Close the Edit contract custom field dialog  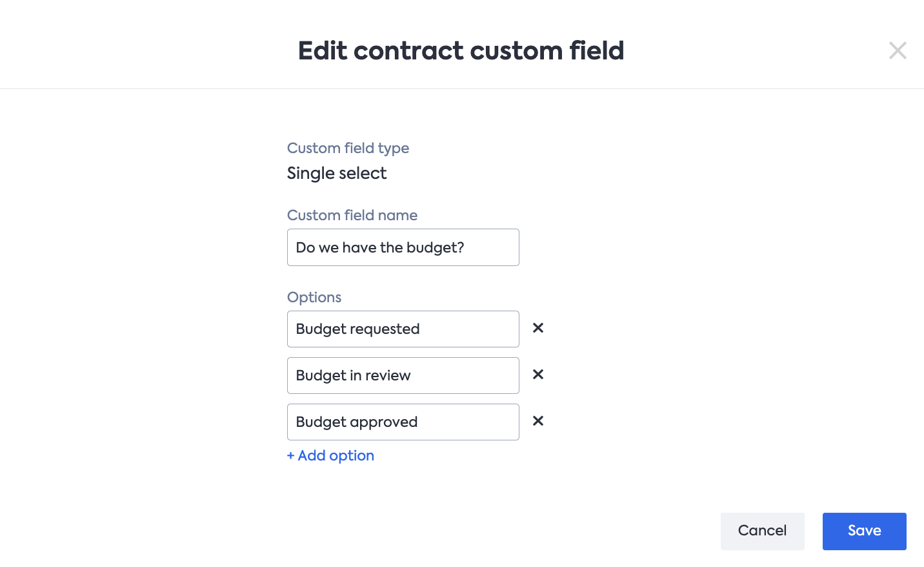coord(898,50)
